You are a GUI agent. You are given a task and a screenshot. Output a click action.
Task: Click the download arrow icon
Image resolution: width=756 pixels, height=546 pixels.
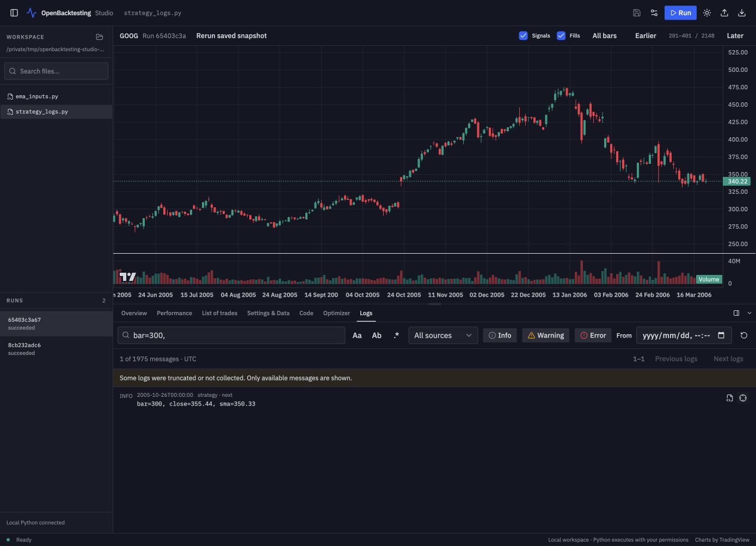click(x=742, y=13)
